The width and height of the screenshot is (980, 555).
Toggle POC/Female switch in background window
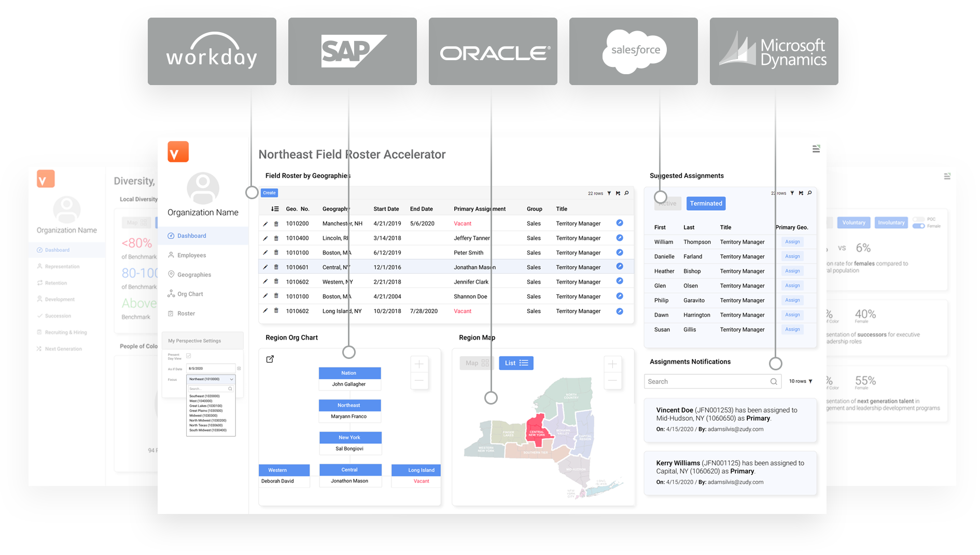(919, 226)
